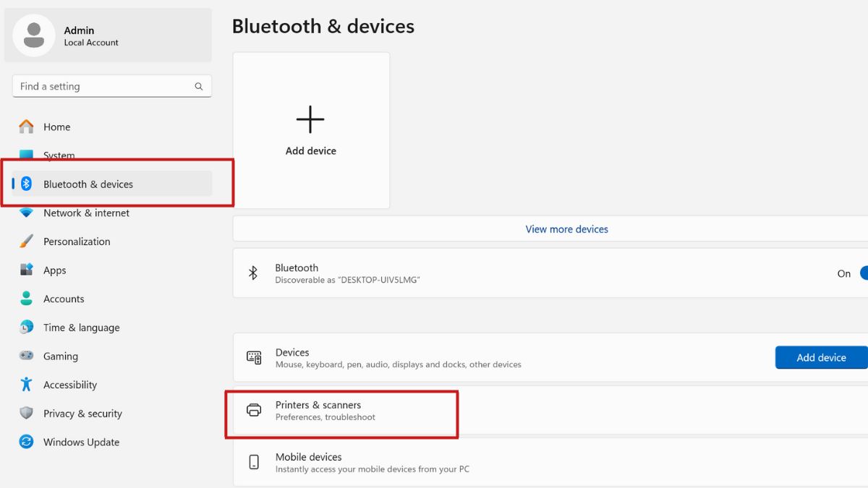Screen dimensions: 868x488
Task: Click the keyboard-mouse icon in Devices row
Action: 254,357
